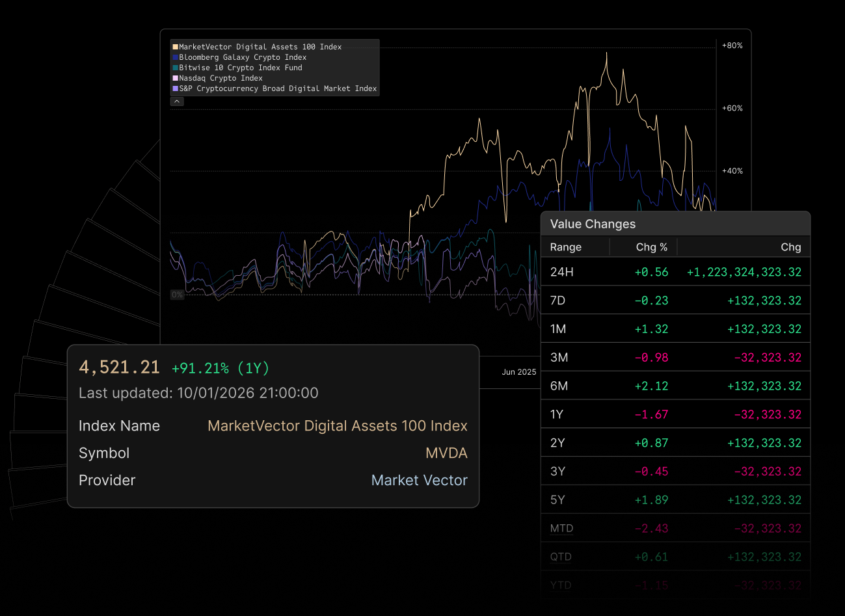Click the +91.21% (1Y) performance figure

tap(221, 368)
